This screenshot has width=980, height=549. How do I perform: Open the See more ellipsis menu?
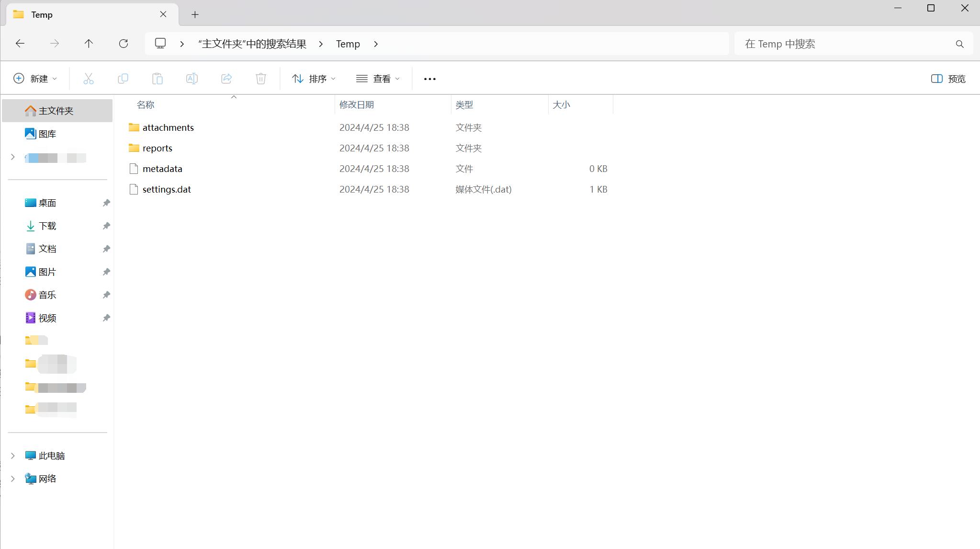tap(430, 79)
